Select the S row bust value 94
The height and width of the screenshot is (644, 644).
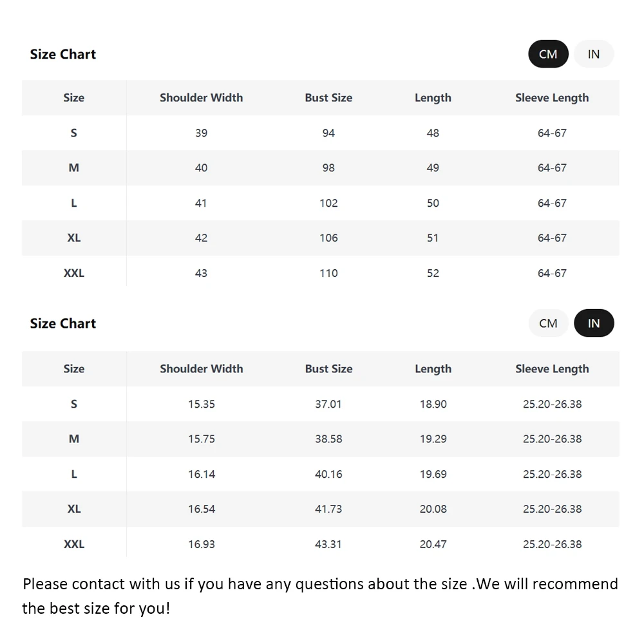[328, 133]
